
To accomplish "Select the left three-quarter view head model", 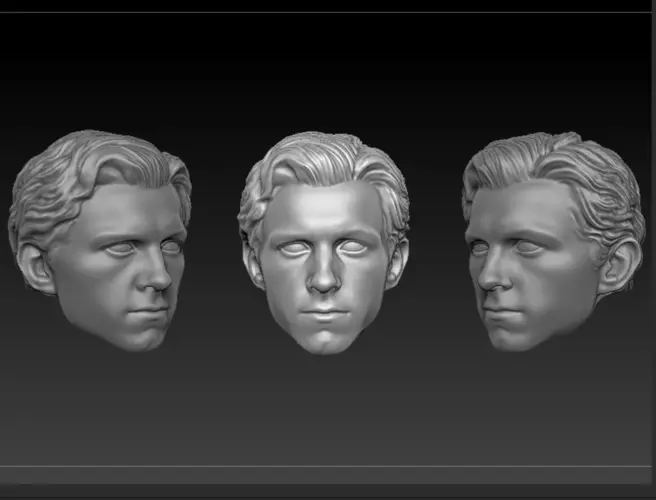I will coord(100,241).
